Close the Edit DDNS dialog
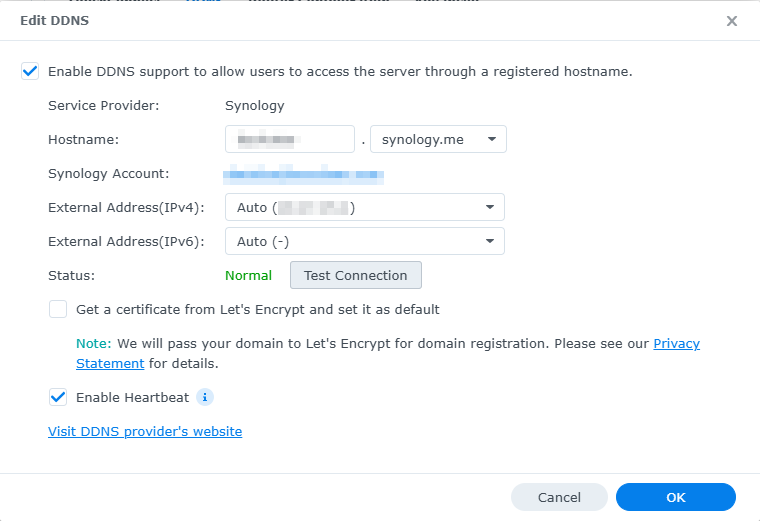Viewport: 760px width, 521px height. point(732,21)
